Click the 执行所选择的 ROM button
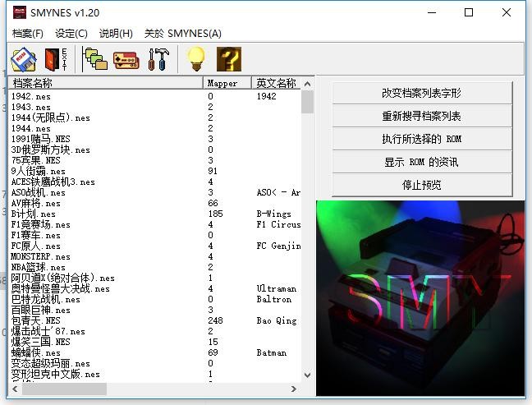 click(x=421, y=139)
